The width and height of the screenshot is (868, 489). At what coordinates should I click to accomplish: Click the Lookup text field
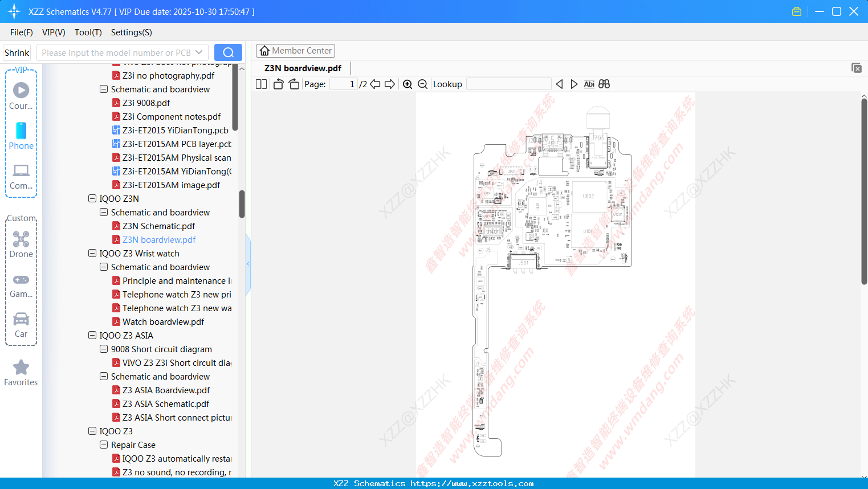(509, 84)
